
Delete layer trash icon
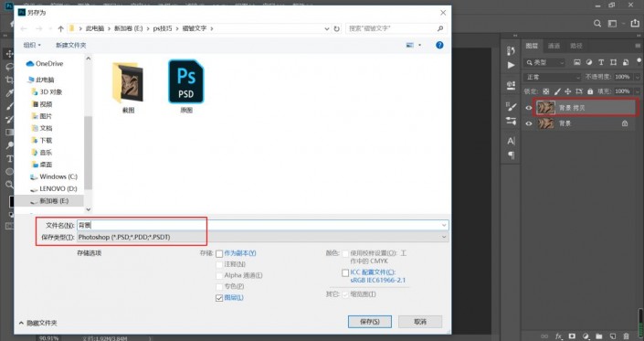click(626, 336)
